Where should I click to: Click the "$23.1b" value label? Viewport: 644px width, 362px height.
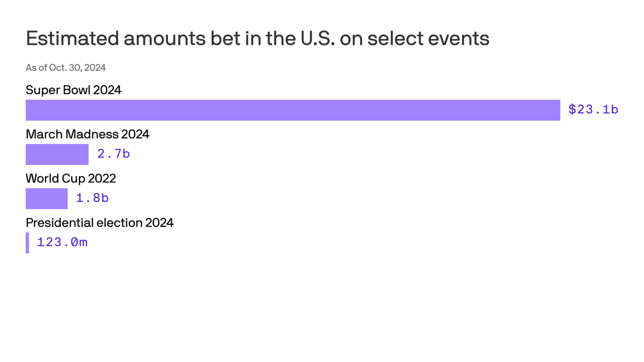click(x=593, y=109)
